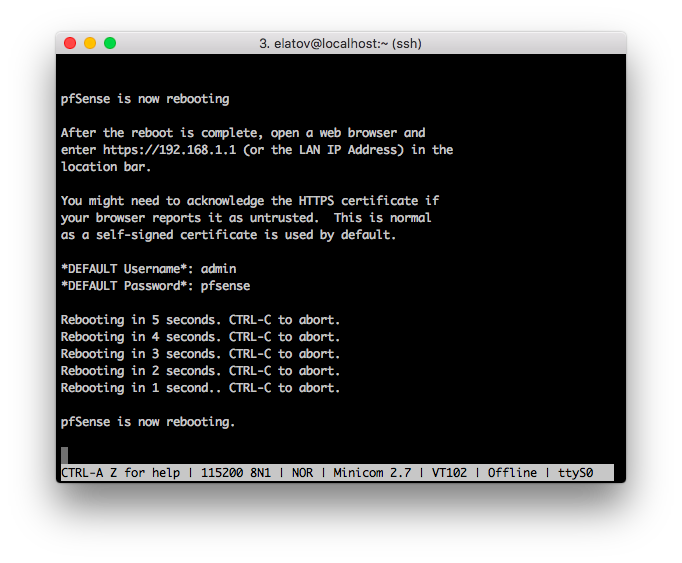Click the terminal cursor block
Screen dimensions: 682x563
click(64, 456)
